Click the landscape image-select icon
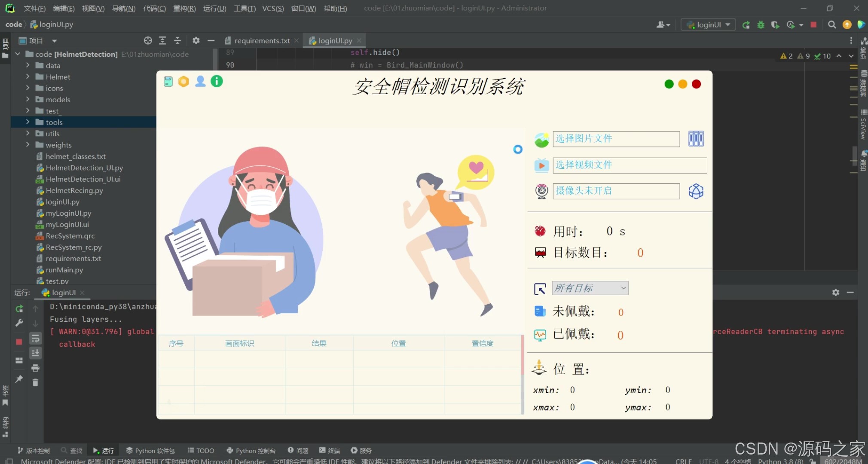This screenshot has height=464, width=868. tap(541, 140)
